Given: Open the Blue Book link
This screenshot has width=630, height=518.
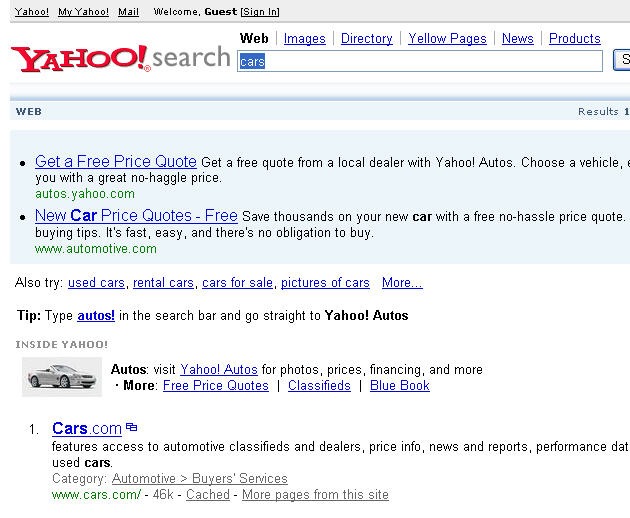Looking at the screenshot, I should click(x=400, y=385).
